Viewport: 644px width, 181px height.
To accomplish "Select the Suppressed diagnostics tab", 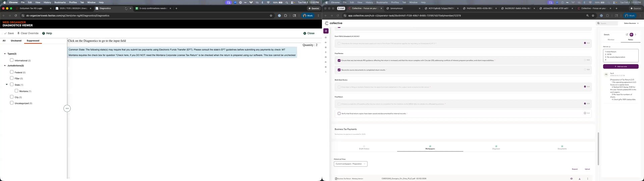I will click(33, 41).
